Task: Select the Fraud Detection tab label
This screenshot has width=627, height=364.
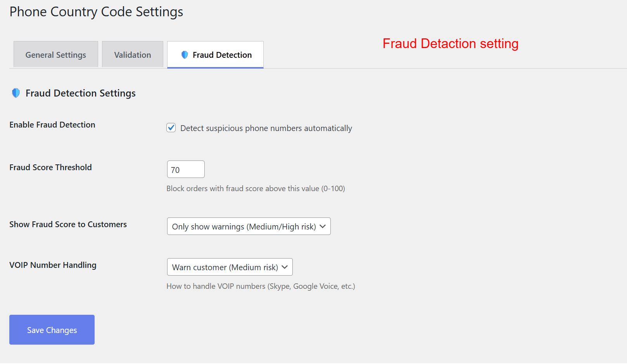Action: click(222, 55)
